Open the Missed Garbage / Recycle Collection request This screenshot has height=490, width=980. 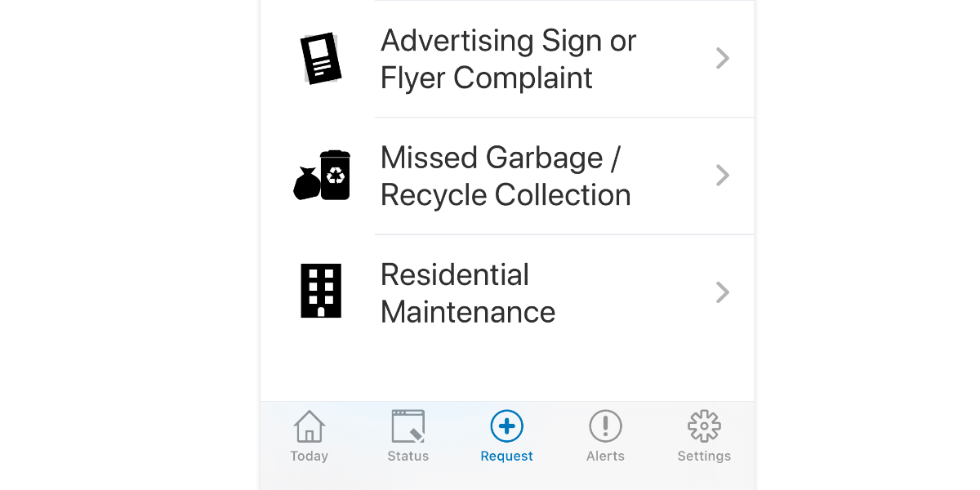point(506,175)
